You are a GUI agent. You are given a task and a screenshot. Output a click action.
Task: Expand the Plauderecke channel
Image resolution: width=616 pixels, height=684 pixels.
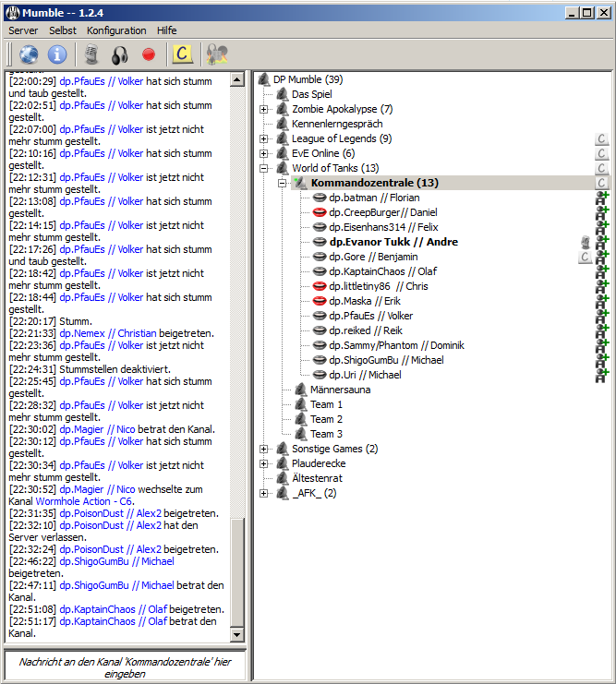(264, 463)
